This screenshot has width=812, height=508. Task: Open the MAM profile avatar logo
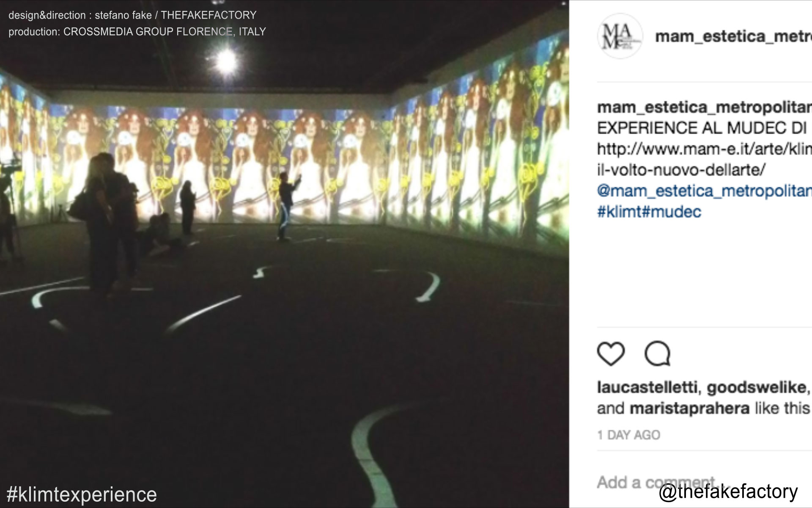[x=620, y=36]
